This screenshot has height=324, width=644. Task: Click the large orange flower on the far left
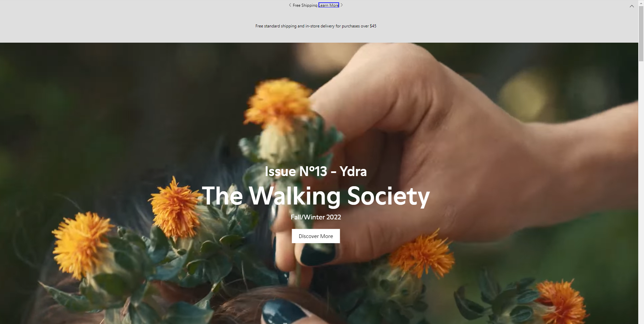(81, 244)
